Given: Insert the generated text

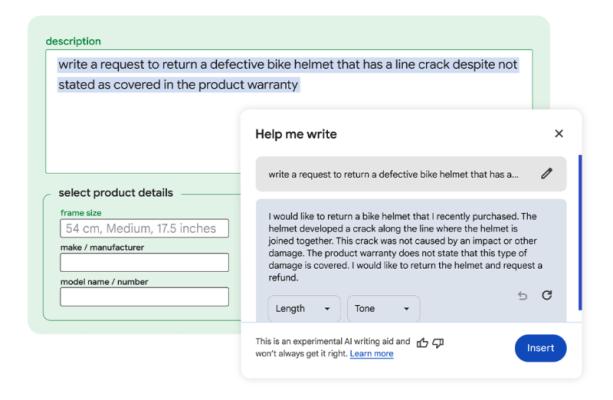Looking at the screenshot, I should click(540, 348).
